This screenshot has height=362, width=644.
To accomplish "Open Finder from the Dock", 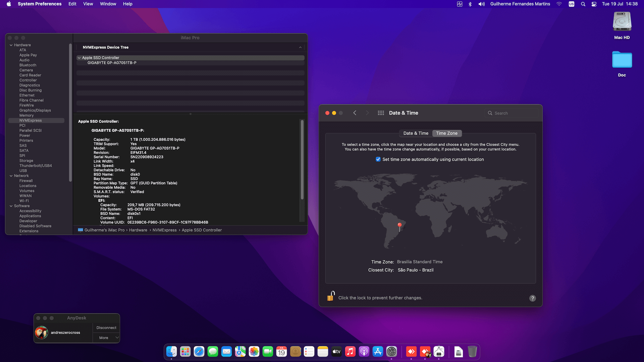I will point(171,352).
